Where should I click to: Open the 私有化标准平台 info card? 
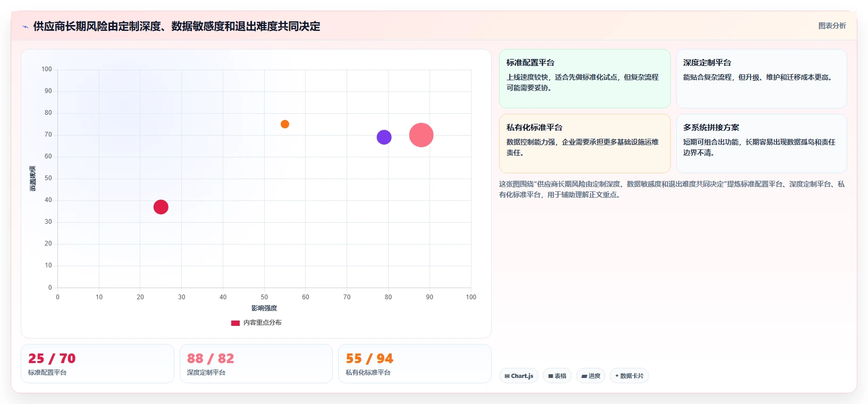pyautogui.click(x=585, y=144)
